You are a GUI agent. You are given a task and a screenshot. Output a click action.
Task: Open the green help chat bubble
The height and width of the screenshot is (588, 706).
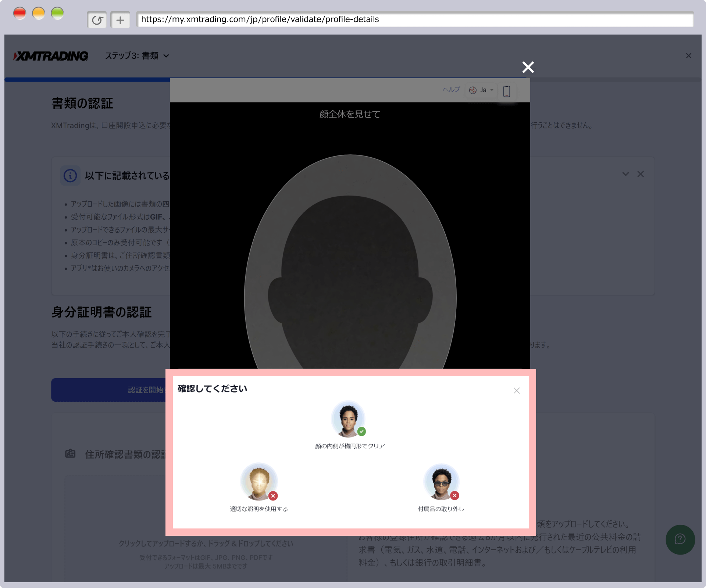680,539
